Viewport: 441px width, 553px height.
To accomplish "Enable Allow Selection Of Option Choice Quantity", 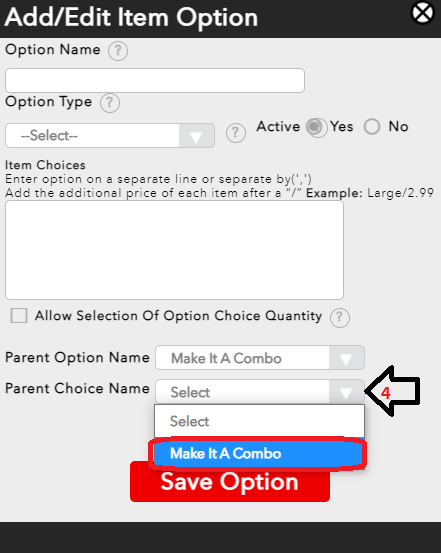I will pos(19,315).
